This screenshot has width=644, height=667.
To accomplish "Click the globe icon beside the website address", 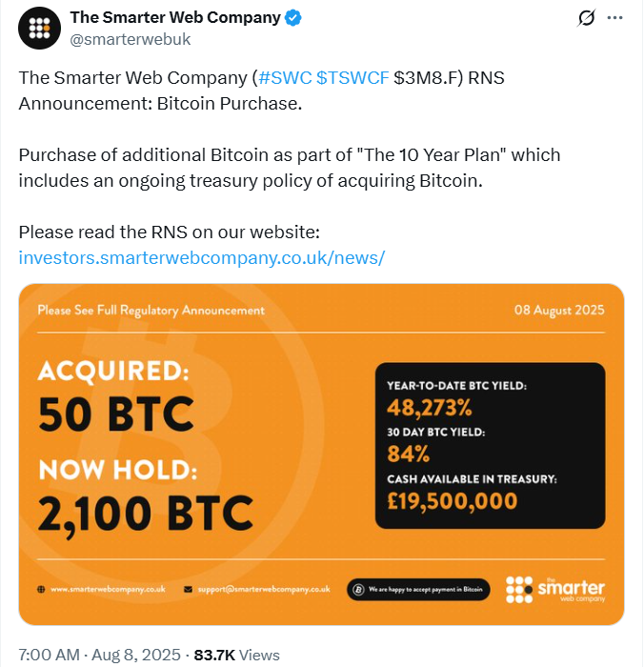I will pyautogui.click(x=41, y=589).
